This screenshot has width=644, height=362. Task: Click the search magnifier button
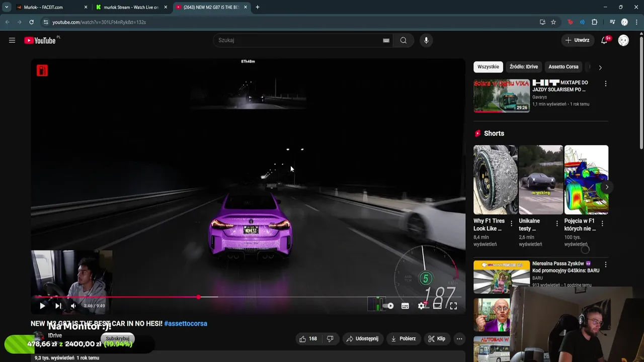[x=403, y=40]
